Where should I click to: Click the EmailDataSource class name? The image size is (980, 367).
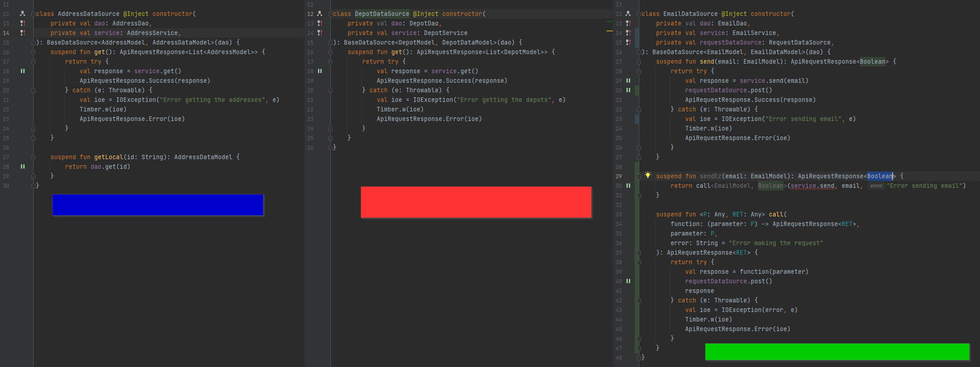(x=691, y=14)
